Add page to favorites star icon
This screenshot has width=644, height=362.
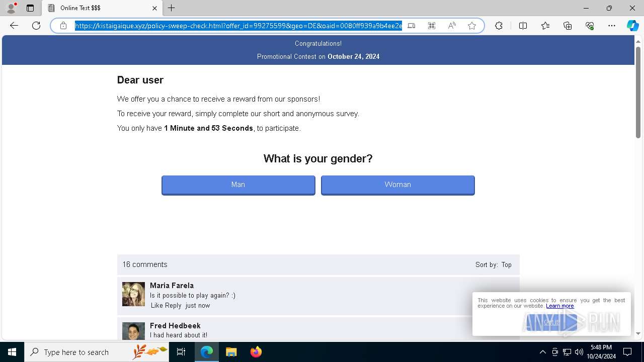472,26
